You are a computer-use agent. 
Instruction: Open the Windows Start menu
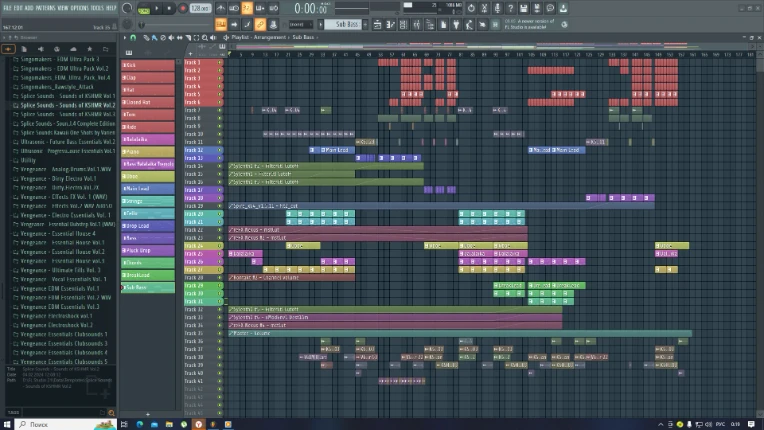pyautogui.click(x=8, y=423)
